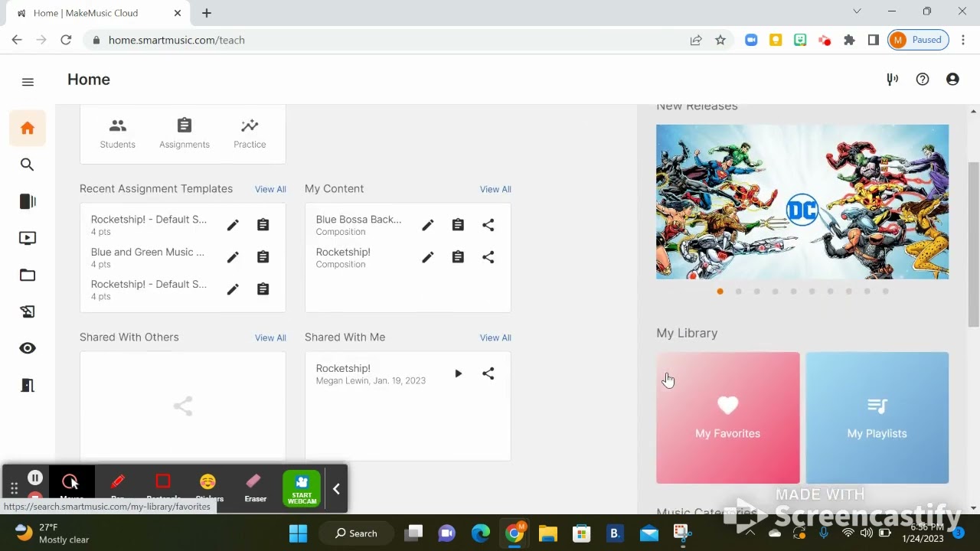View all Shared With Me

(495, 337)
